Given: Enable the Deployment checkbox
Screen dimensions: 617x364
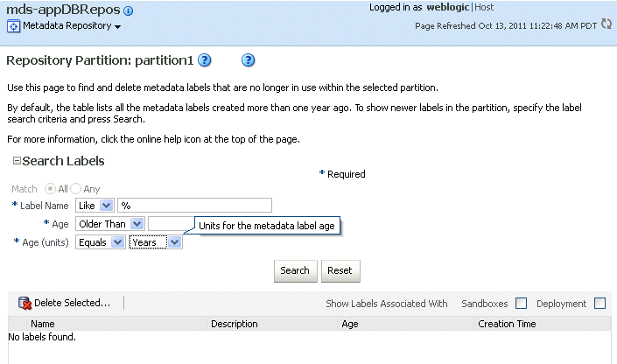Looking at the screenshot, I should coord(599,304).
